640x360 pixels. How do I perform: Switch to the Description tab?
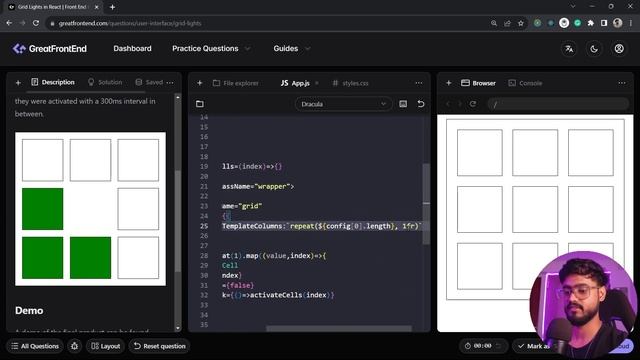[53, 82]
